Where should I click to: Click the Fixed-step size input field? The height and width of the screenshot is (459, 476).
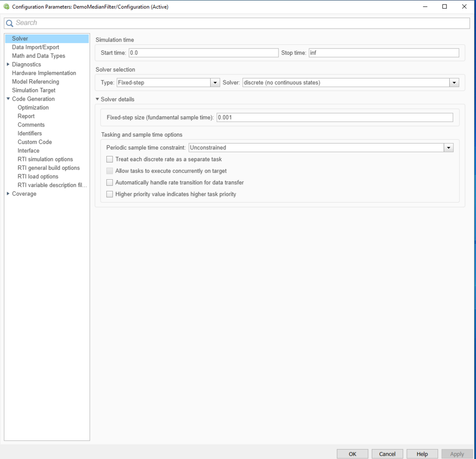coord(334,117)
